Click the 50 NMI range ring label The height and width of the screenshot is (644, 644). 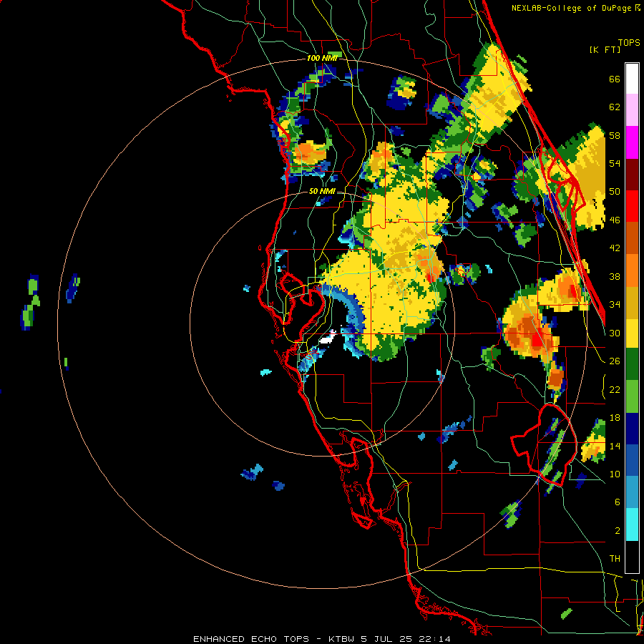pyautogui.click(x=322, y=191)
